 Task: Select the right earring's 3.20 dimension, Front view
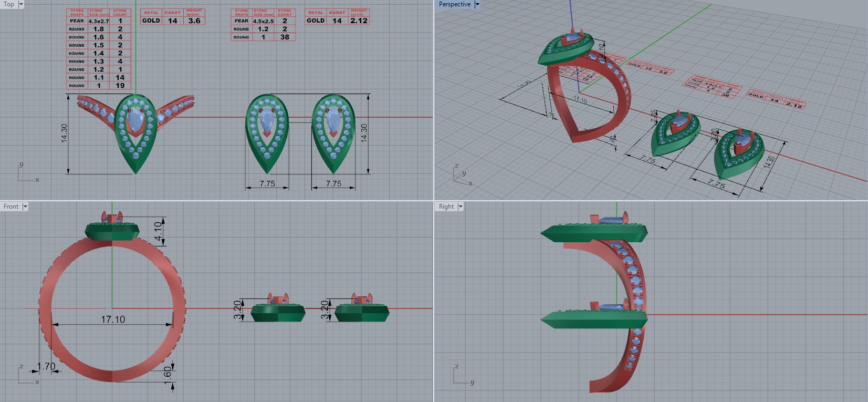point(325,310)
